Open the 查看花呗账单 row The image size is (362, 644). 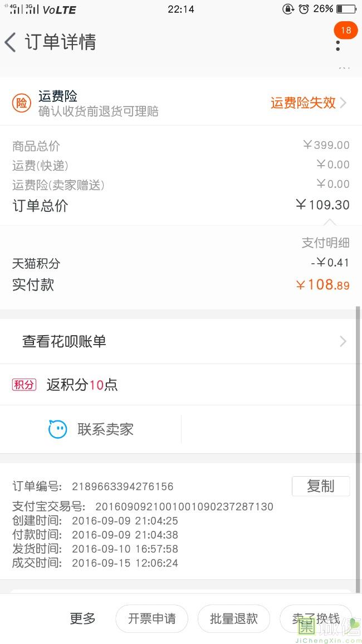tap(64, 341)
